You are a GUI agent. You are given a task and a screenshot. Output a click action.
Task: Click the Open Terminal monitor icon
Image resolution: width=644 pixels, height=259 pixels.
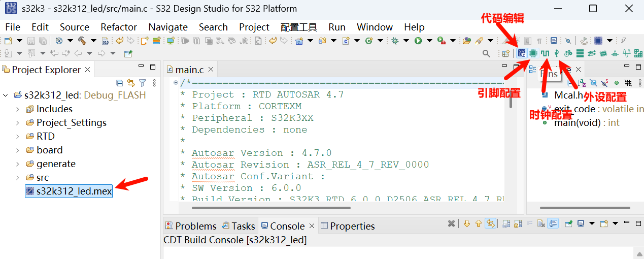[554, 40]
